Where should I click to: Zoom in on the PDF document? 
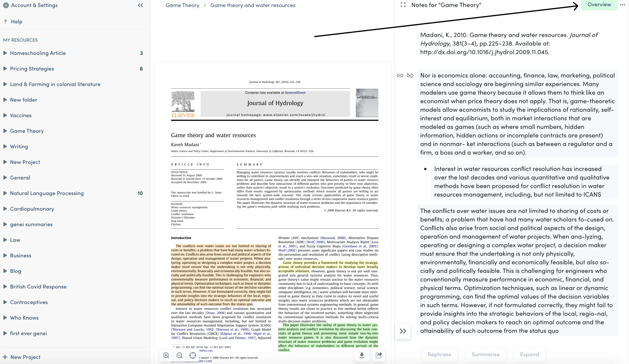(x=166, y=355)
